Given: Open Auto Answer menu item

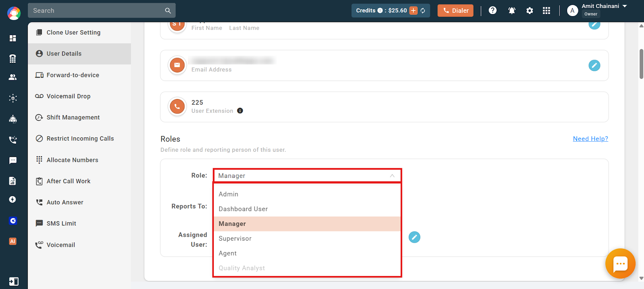Looking at the screenshot, I should click(x=79, y=202).
